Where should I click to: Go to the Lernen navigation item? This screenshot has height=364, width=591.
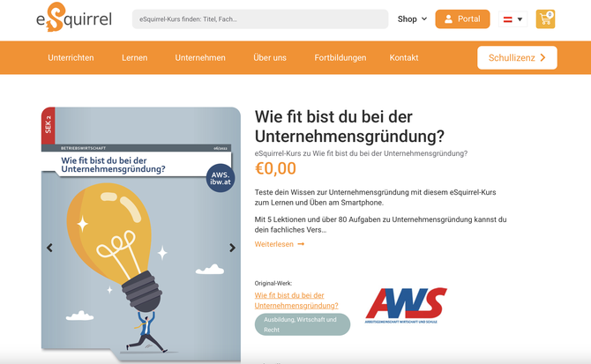(x=135, y=57)
